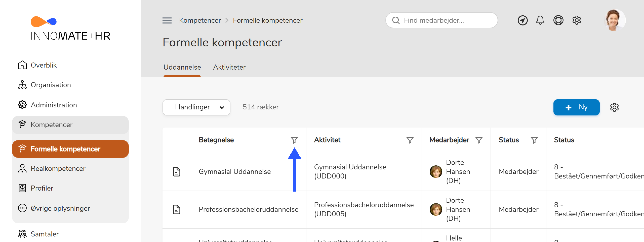Screen dimensions: 644x242
Task: Click the navigation compass icon in header
Action: point(522,20)
